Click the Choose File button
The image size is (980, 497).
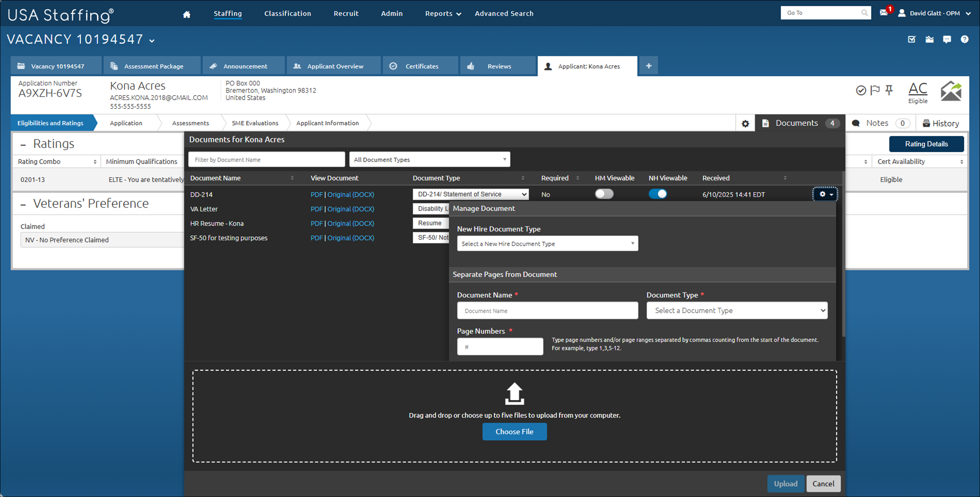[514, 432]
